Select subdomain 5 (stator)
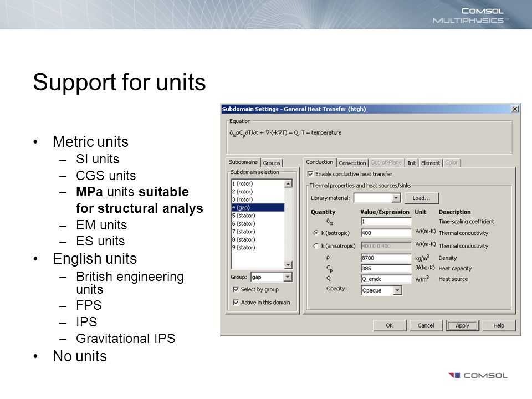Viewport: 532px width, 399px height. (258, 216)
